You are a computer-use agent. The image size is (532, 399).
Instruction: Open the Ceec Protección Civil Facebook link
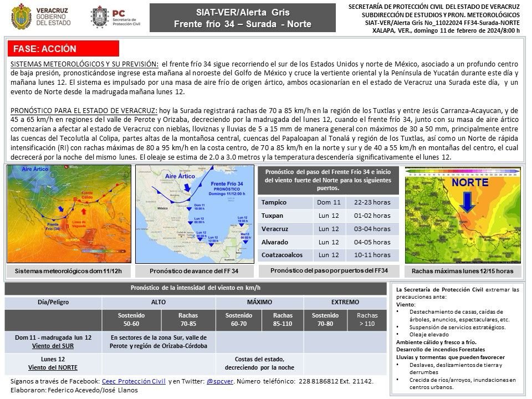click(x=133, y=382)
